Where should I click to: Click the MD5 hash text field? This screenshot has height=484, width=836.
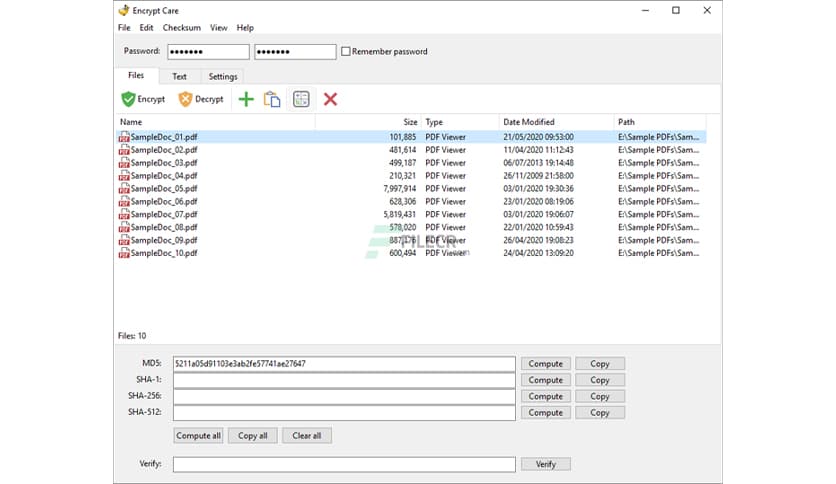344,364
